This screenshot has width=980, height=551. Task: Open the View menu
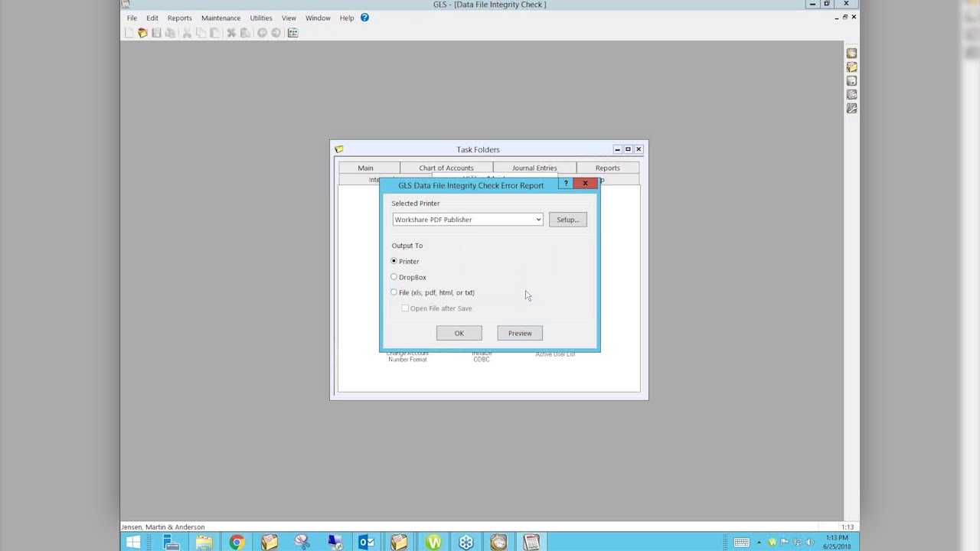pyautogui.click(x=289, y=18)
